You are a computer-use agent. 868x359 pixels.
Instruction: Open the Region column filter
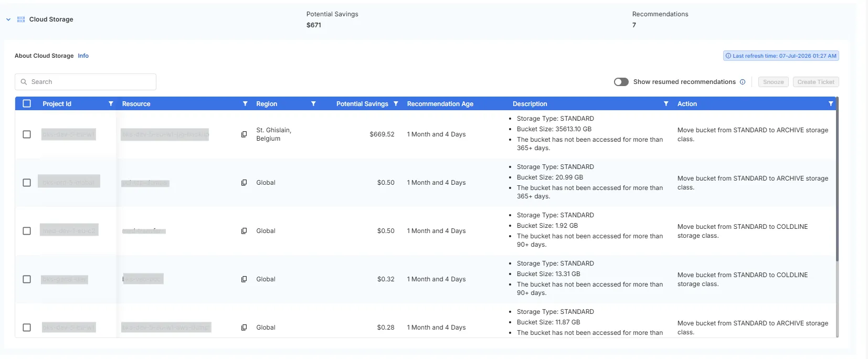coord(313,104)
